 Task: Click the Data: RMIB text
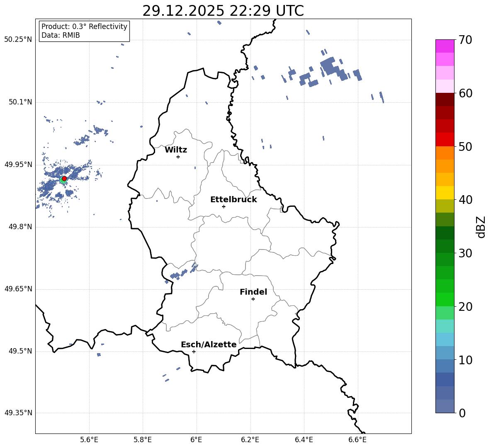pos(61,35)
